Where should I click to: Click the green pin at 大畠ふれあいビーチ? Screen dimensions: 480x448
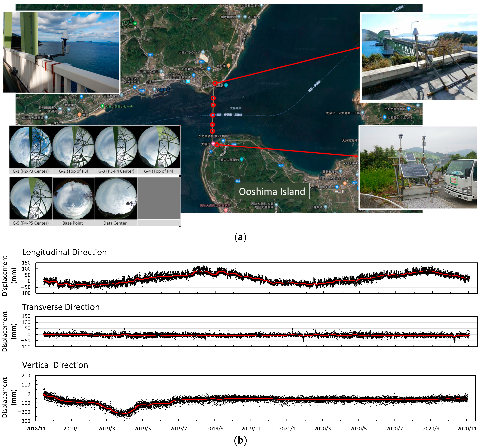pyautogui.click(x=102, y=106)
